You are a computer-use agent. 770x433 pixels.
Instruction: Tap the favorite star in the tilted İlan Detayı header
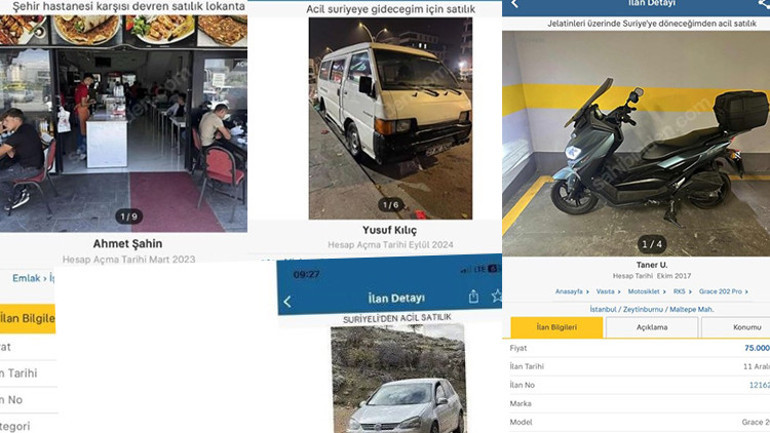point(496,296)
